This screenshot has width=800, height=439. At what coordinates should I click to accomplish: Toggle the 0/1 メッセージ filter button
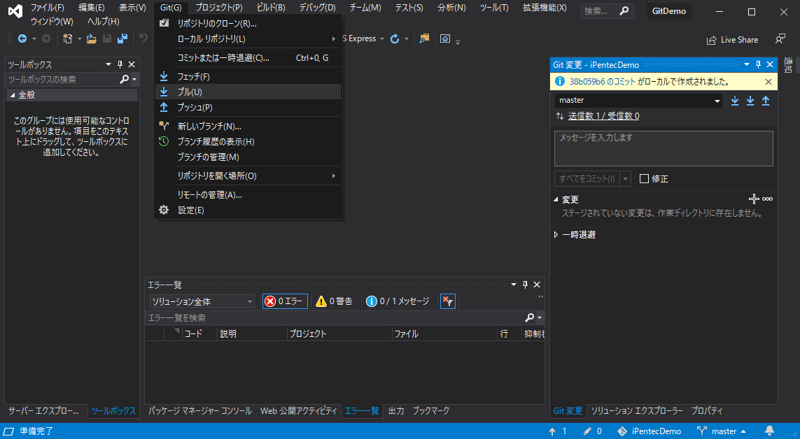coord(397,301)
